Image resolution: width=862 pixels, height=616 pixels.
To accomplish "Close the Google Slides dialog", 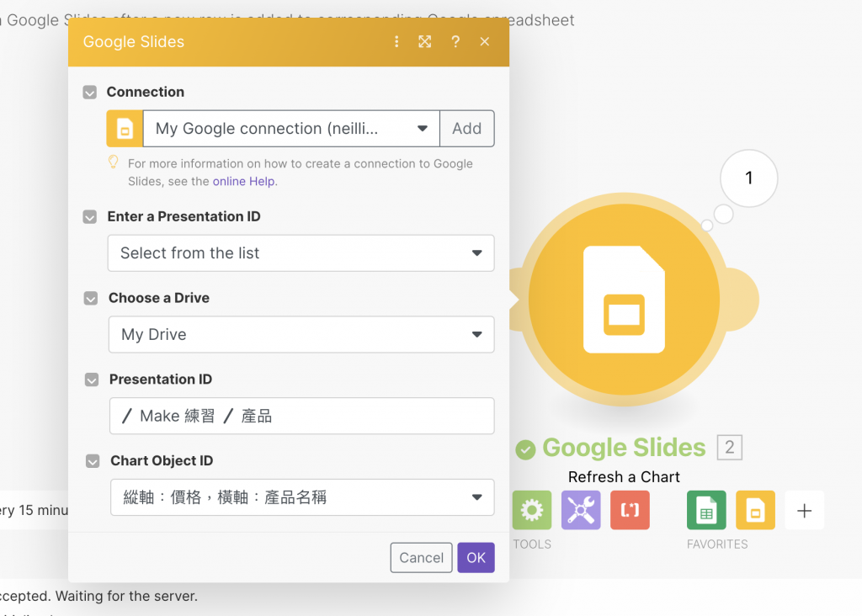I will [x=484, y=42].
